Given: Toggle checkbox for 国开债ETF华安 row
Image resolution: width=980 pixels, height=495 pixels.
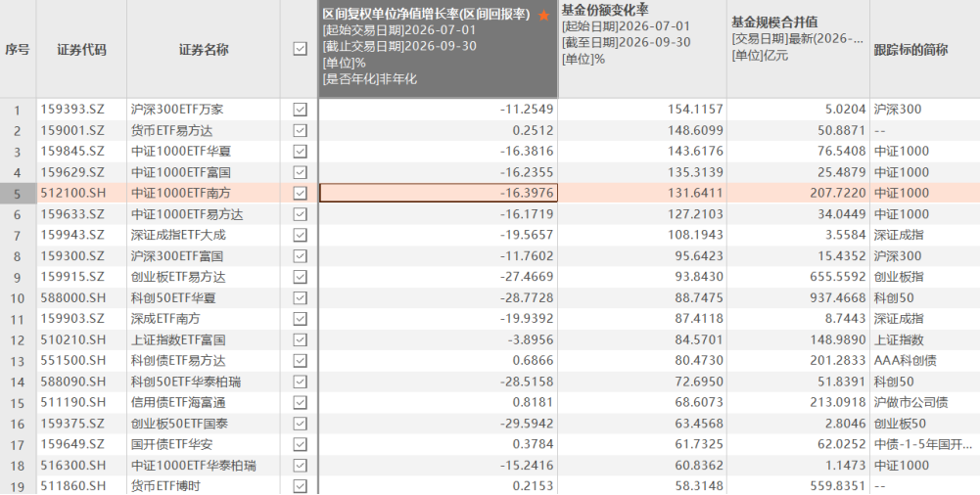Looking at the screenshot, I should point(300,444).
